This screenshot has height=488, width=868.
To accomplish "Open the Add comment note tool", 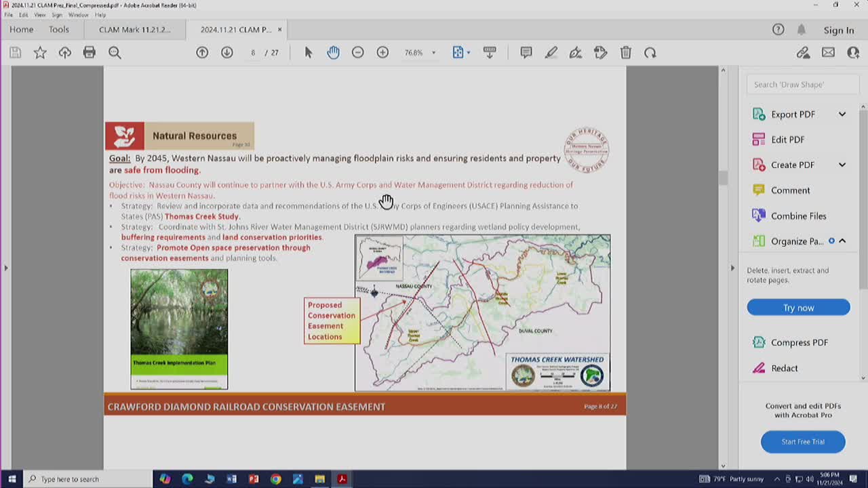I will tap(526, 53).
